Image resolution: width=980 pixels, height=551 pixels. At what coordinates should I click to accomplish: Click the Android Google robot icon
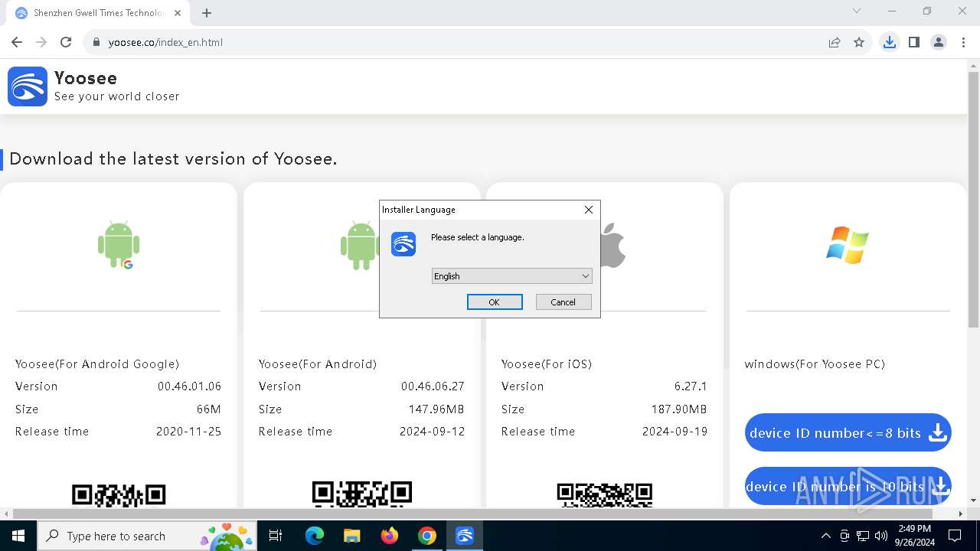point(119,245)
